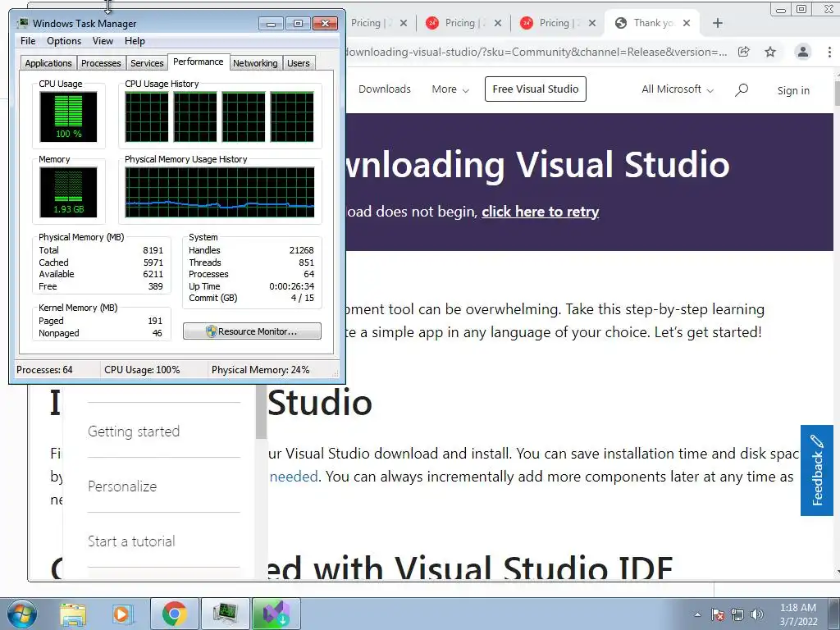840x630 pixels.
Task: Open the Options menu in Task Manager
Action: [x=64, y=41]
